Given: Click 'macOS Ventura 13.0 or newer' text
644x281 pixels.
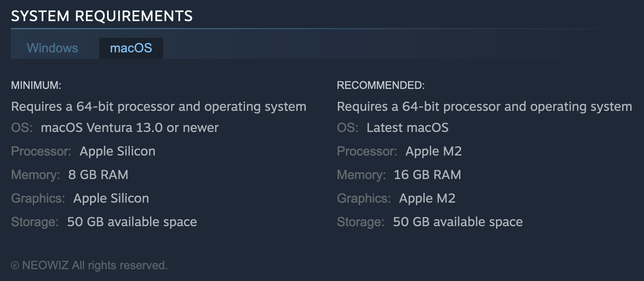Looking at the screenshot, I should click(x=130, y=128).
